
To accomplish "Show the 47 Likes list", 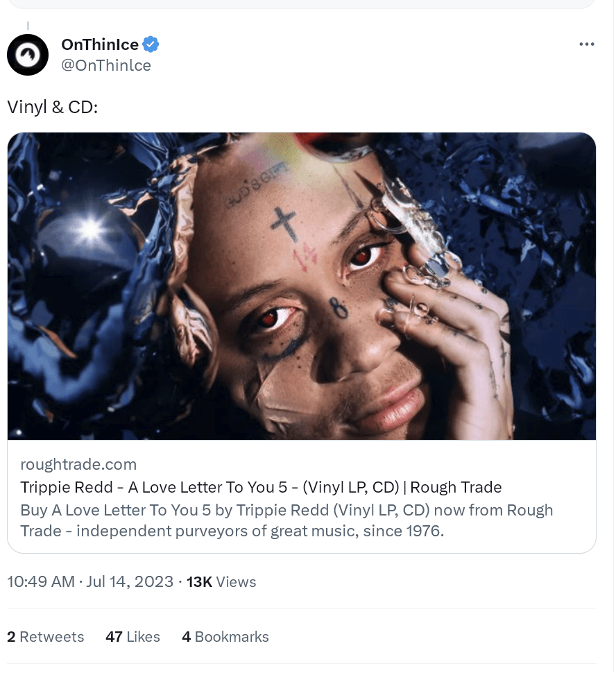I will (x=132, y=636).
